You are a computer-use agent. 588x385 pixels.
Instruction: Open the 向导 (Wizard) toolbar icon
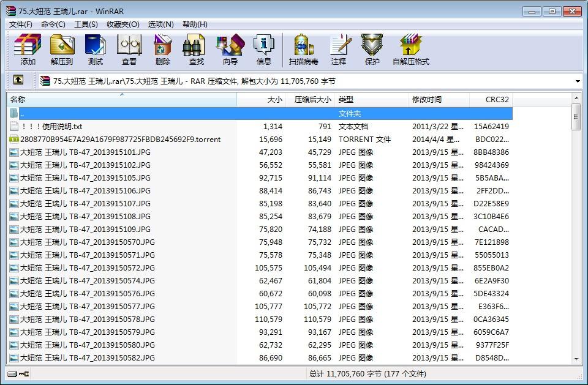pyautogui.click(x=230, y=49)
